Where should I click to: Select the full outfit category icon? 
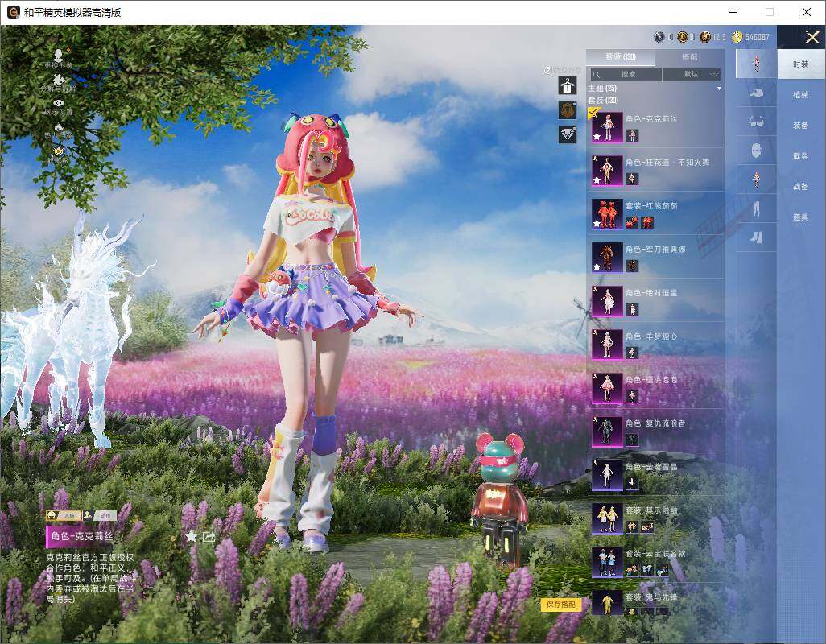pyautogui.click(x=756, y=63)
